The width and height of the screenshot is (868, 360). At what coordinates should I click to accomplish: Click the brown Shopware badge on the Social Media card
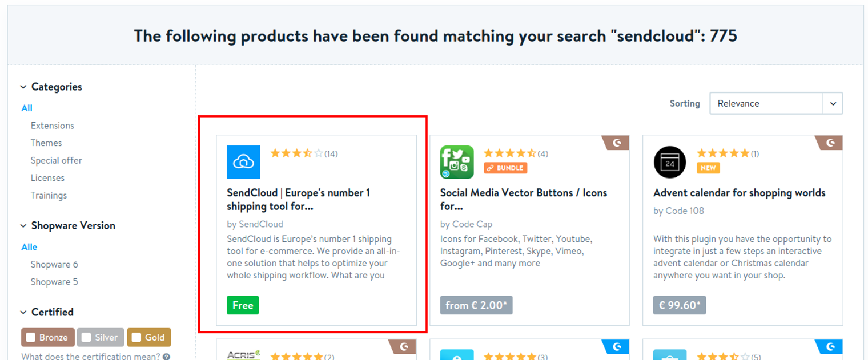(x=616, y=143)
